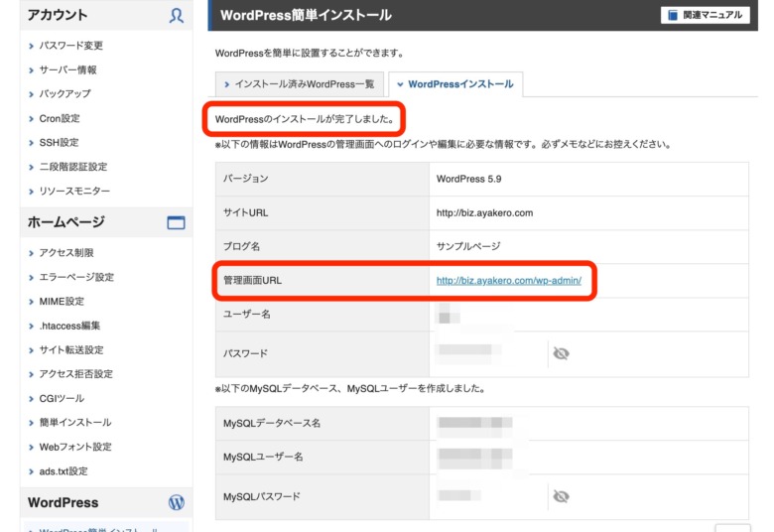774x532 pixels.
Task: Click the arrow beside アクセス制限
Action: (x=31, y=253)
